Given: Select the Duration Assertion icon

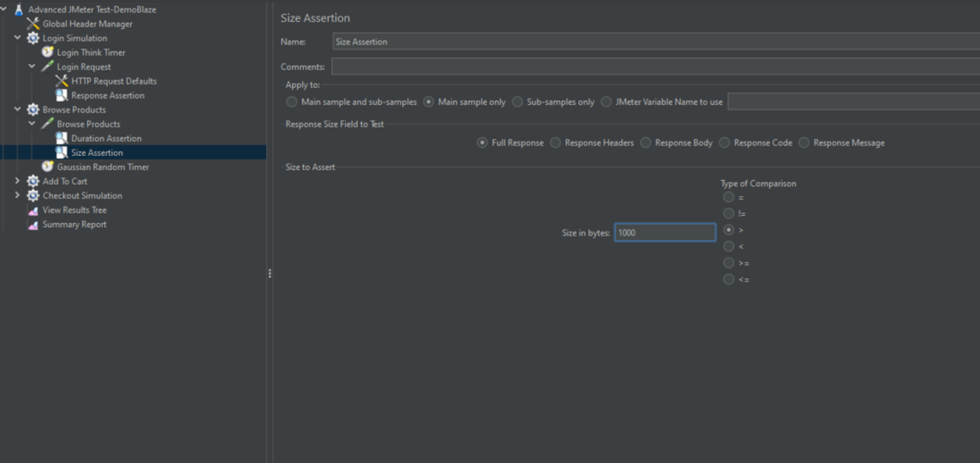Looking at the screenshot, I should [62, 138].
